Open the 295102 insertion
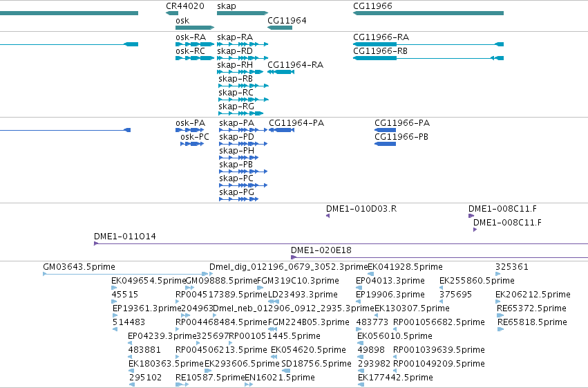The image size is (588, 388). [131, 385]
